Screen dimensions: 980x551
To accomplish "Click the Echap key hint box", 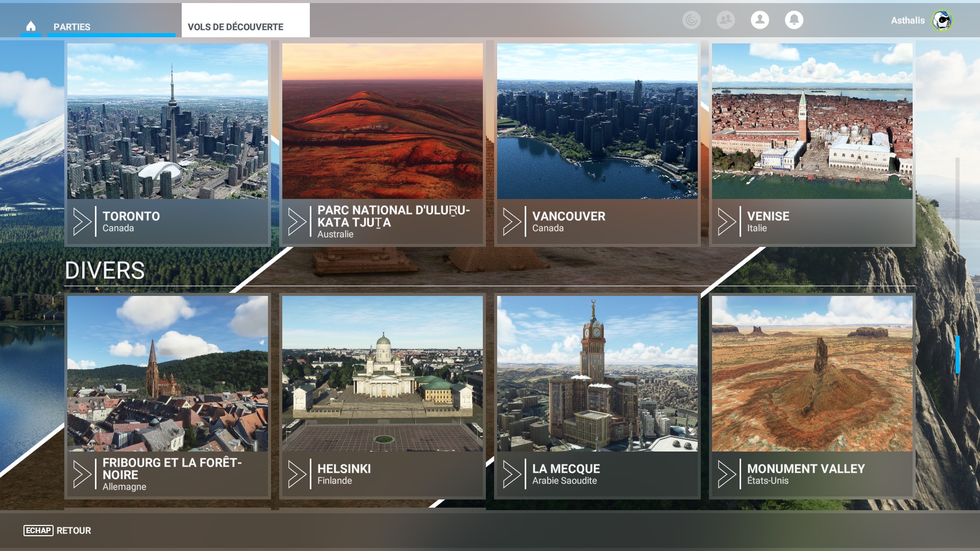I will (x=38, y=531).
